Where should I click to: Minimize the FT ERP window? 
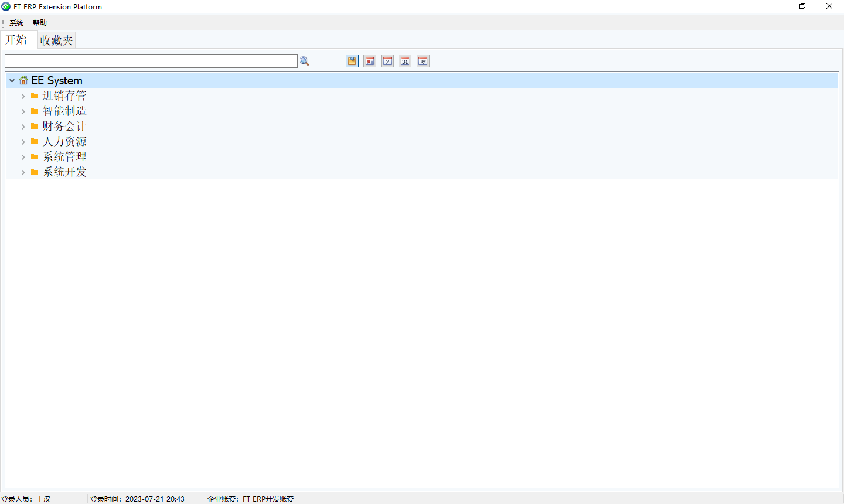776,6
